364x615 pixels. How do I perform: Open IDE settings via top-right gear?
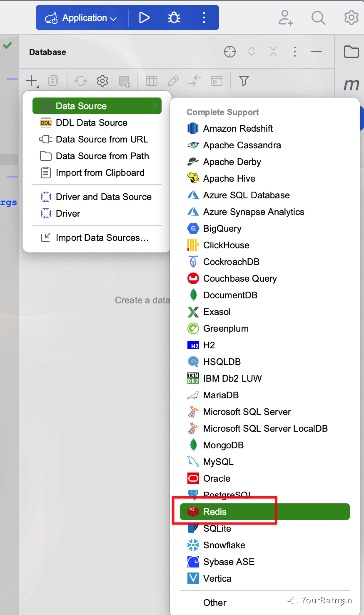click(351, 17)
